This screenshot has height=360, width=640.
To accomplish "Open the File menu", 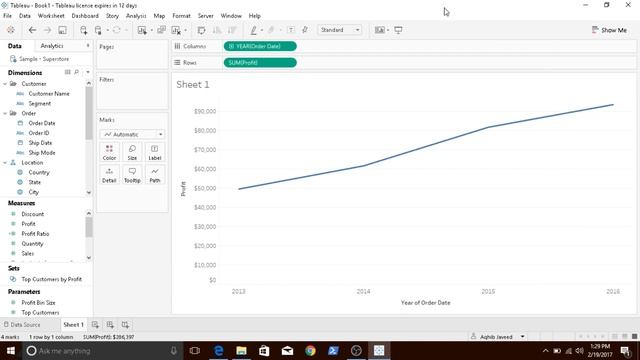I will pos(7,16).
